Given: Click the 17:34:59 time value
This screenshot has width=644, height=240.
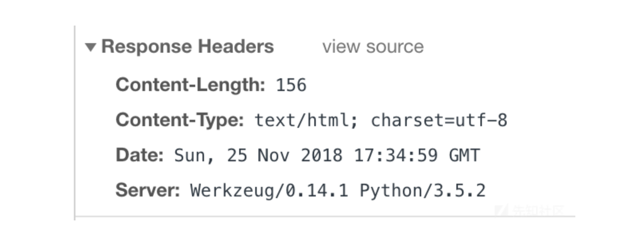Looking at the screenshot, I should 396,155.
